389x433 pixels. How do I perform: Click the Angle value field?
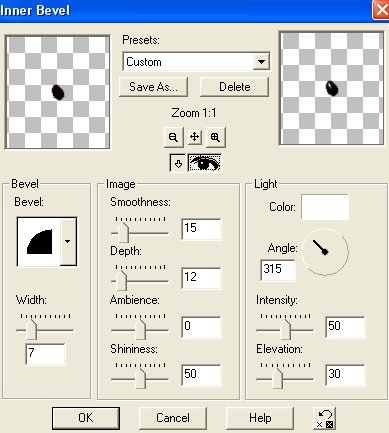click(x=278, y=270)
